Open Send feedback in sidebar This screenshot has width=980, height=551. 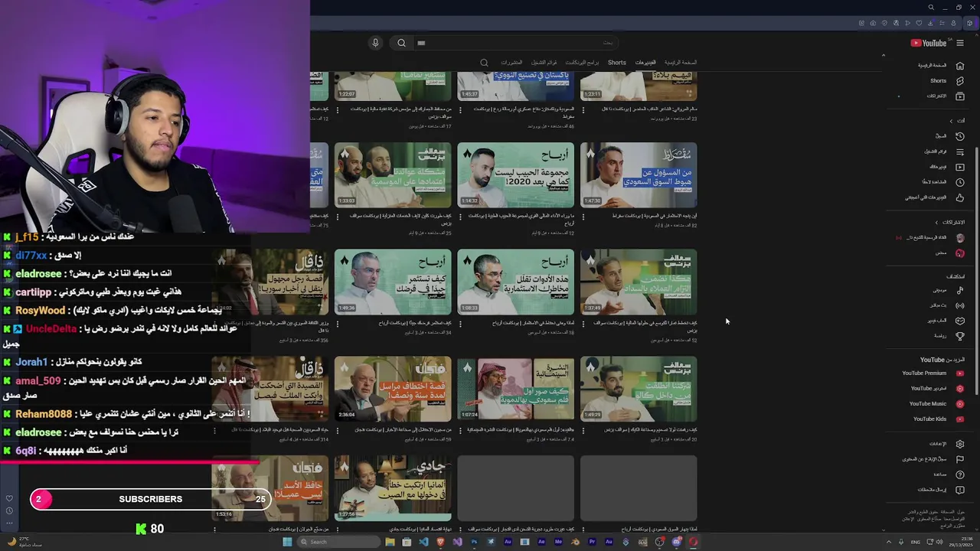[941, 490]
